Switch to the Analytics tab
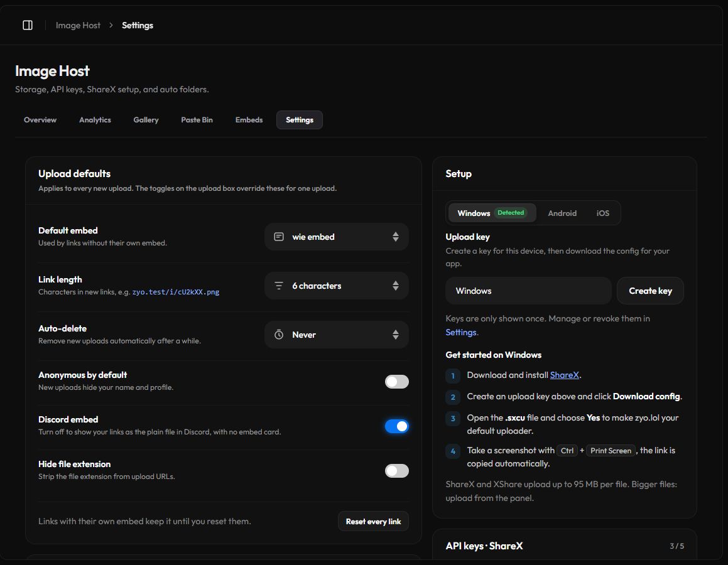Screen dimensions: 728x565 coord(95,120)
